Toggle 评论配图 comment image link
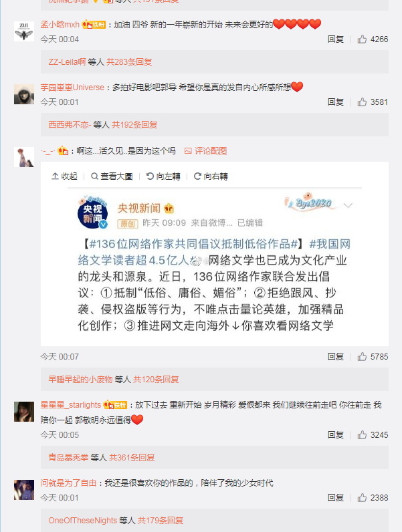The width and height of the screenshot is (402, 532). click(x=206, y=151)
